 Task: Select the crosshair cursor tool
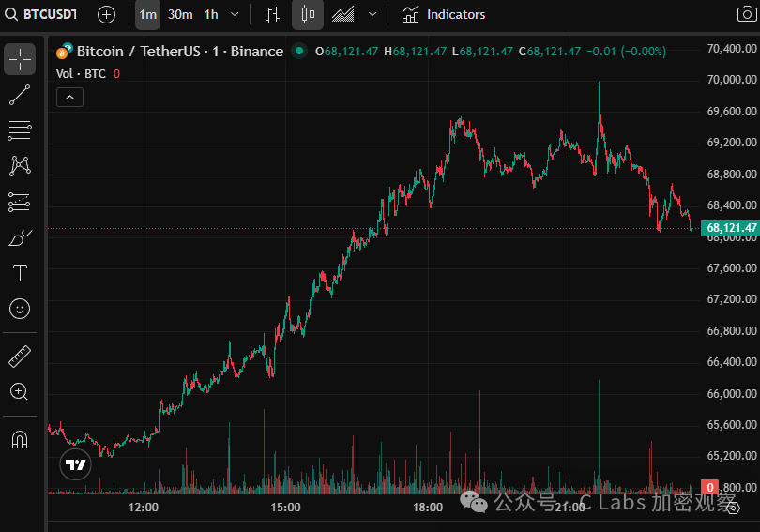[20, 59]
